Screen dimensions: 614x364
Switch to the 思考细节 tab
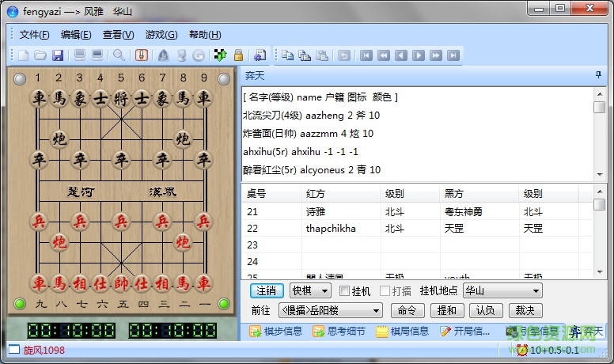coord(339,332)
